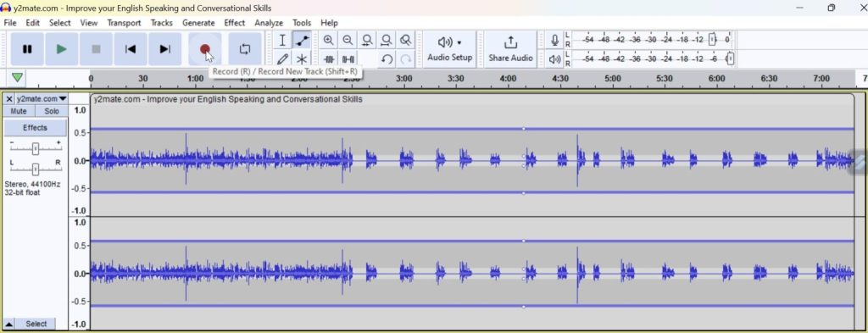
Task: Skip to end of the track
Action: pyautogui.click(x=164, y=48)
